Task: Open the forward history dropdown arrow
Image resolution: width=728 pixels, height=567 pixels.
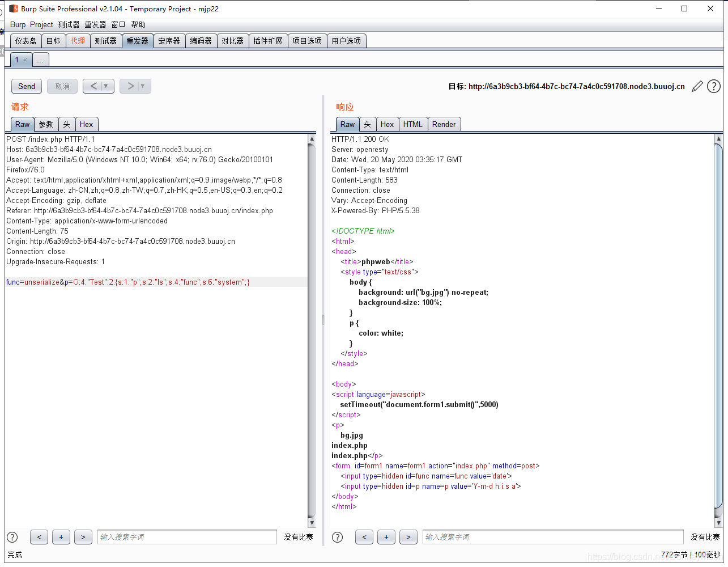Action: pyautogui.click(x=143, y=86)
